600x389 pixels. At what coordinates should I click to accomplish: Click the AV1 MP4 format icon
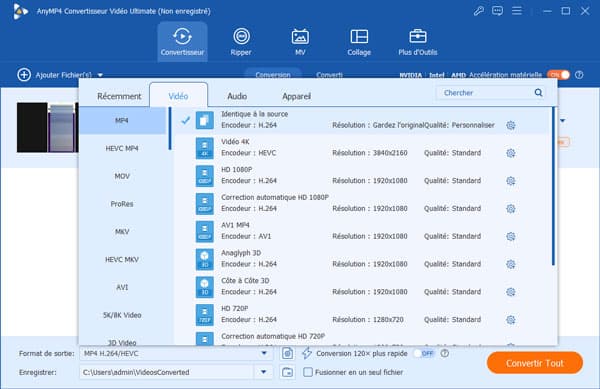pos(205,231)
